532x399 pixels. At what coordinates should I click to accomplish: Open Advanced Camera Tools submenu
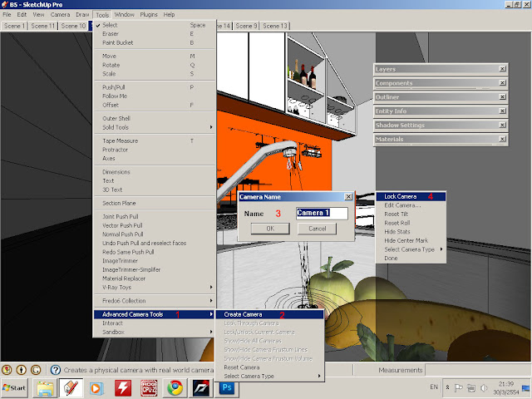155,314
